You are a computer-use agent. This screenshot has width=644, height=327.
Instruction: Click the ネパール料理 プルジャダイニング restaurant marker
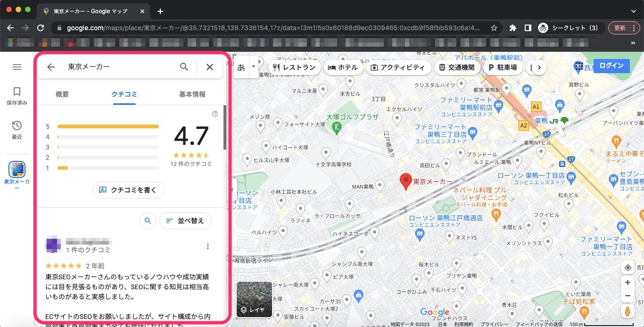(x=495, y=215)
